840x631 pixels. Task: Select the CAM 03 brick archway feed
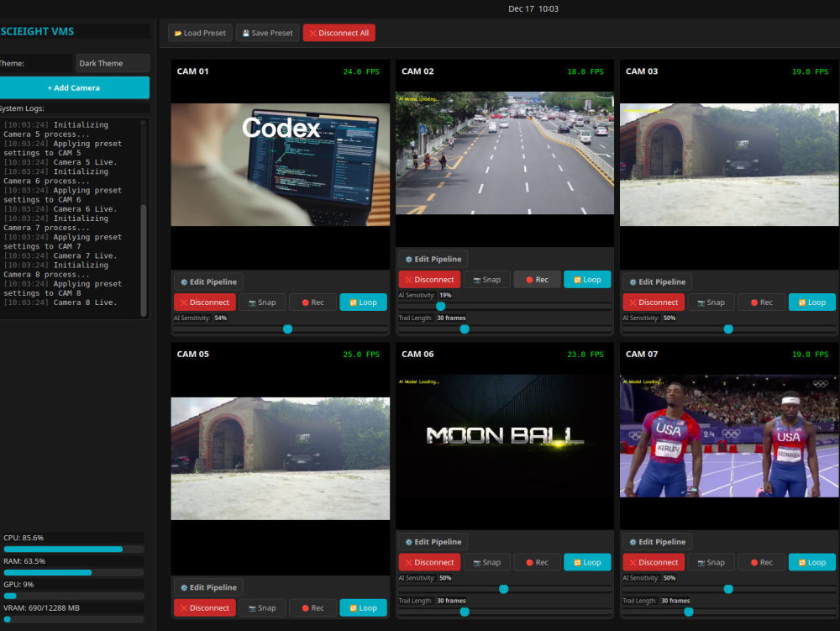(729, 165)
